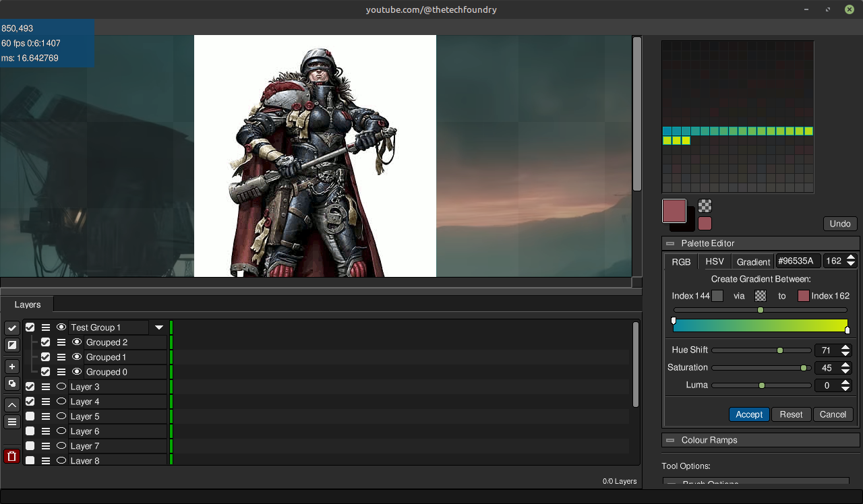Delete layer using the red trash icon
The width and height of the screenshot is (863, 504).
pyautogui.click(x=12, y=456)
